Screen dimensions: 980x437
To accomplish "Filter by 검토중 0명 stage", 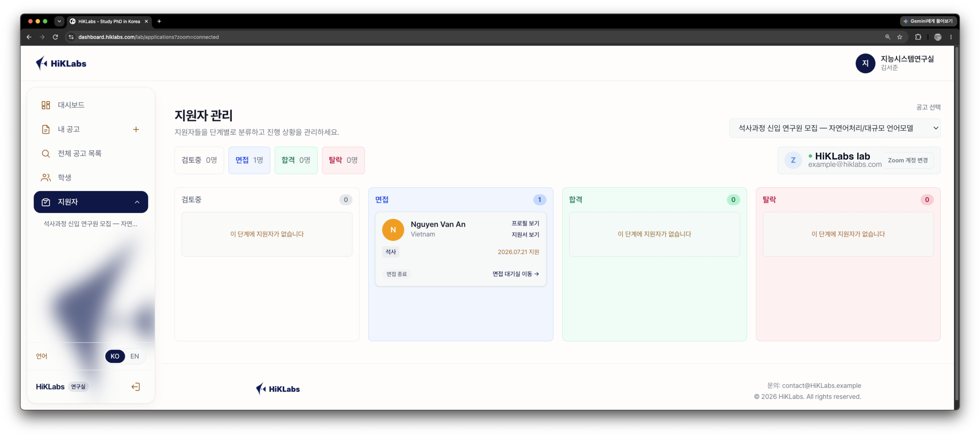I will pyautogui.click(x=199, y=160).
